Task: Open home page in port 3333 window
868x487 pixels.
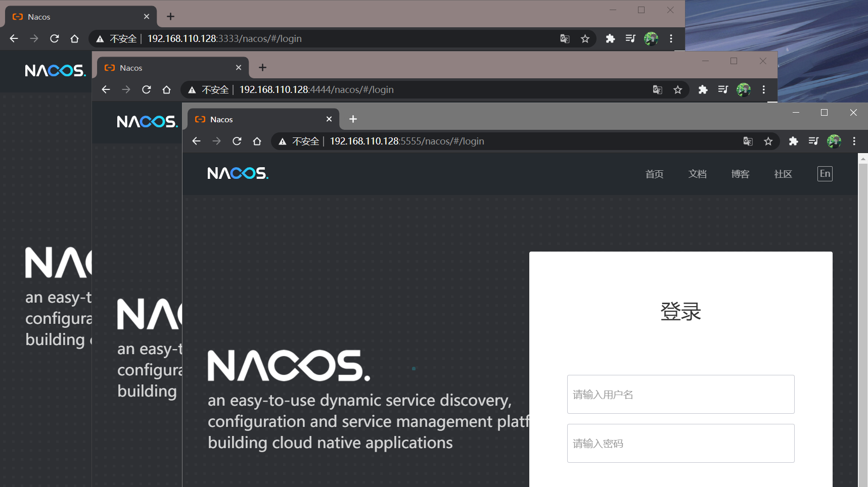Action: click(x=75, y=39)
